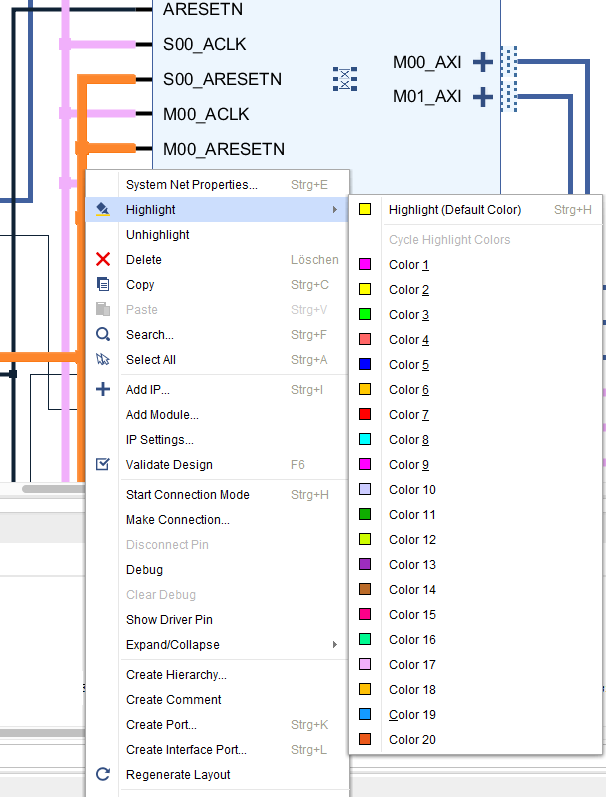Click the Regenerate Layout refresh icon

pos(103,774)
